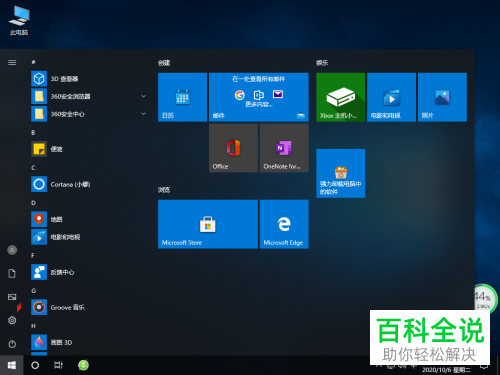Viewport: 500px width, 375px height.
Task: Click the Browse tile group heading
Action: 164,190
